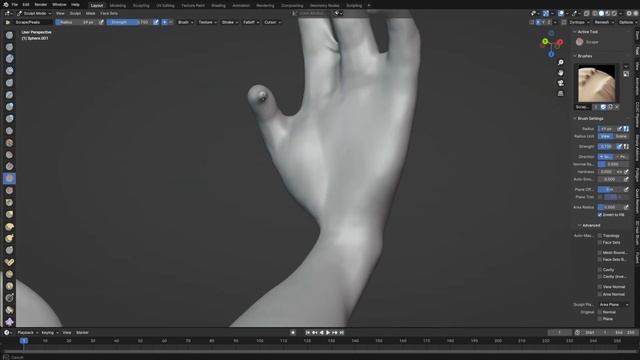The image size is (640, 360).
Task: Open the Brush dropdown in tool settings
Action: (185, 22)
